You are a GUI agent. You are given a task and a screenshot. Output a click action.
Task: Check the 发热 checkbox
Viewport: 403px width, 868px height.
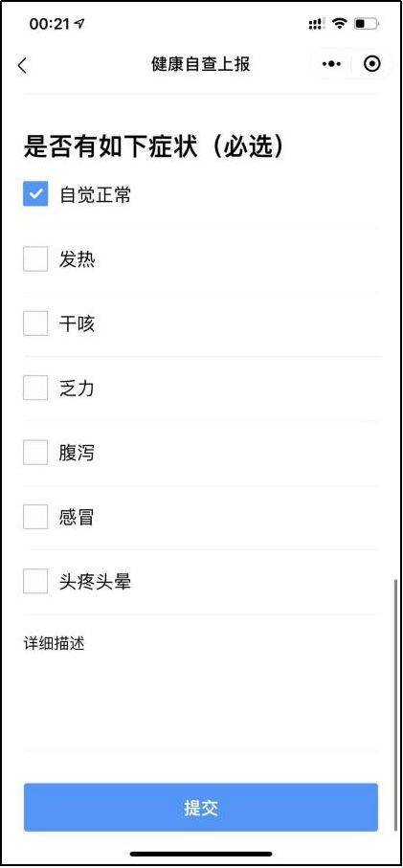point(35,259)
